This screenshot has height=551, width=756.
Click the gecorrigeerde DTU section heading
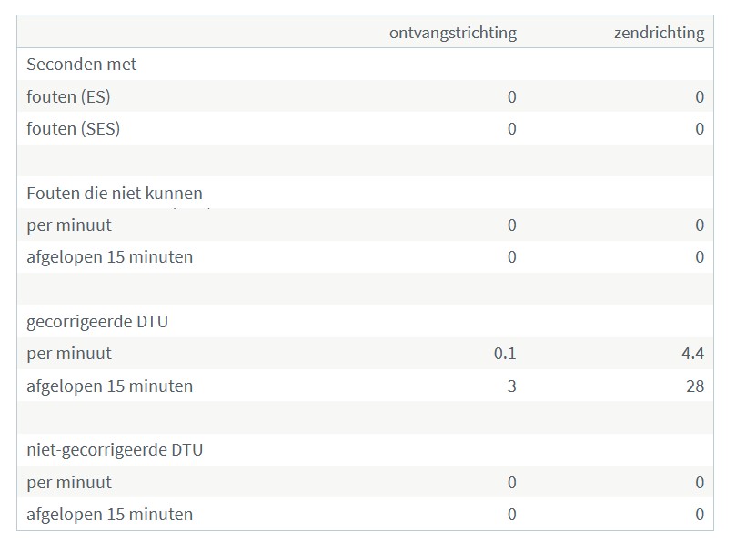97,322
